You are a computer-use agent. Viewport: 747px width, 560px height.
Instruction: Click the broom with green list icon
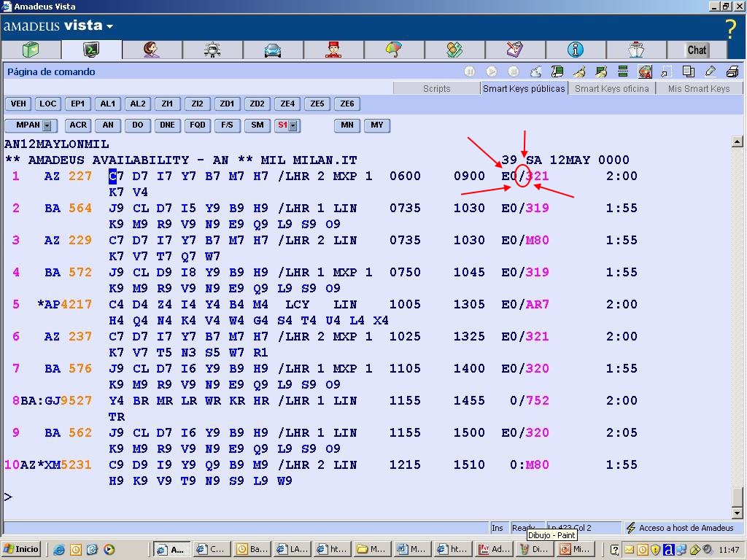click(x=601, y=71)
